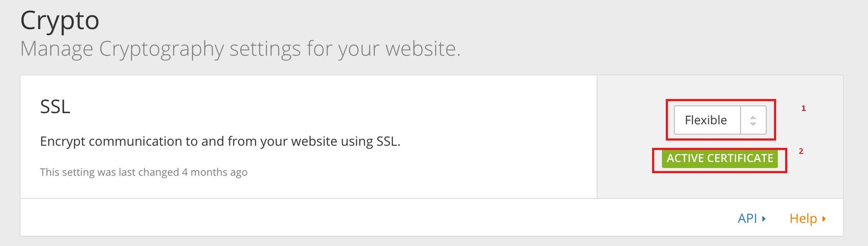Click the green ACTIVE CERTIFICATE badge

tap(719, 158)
